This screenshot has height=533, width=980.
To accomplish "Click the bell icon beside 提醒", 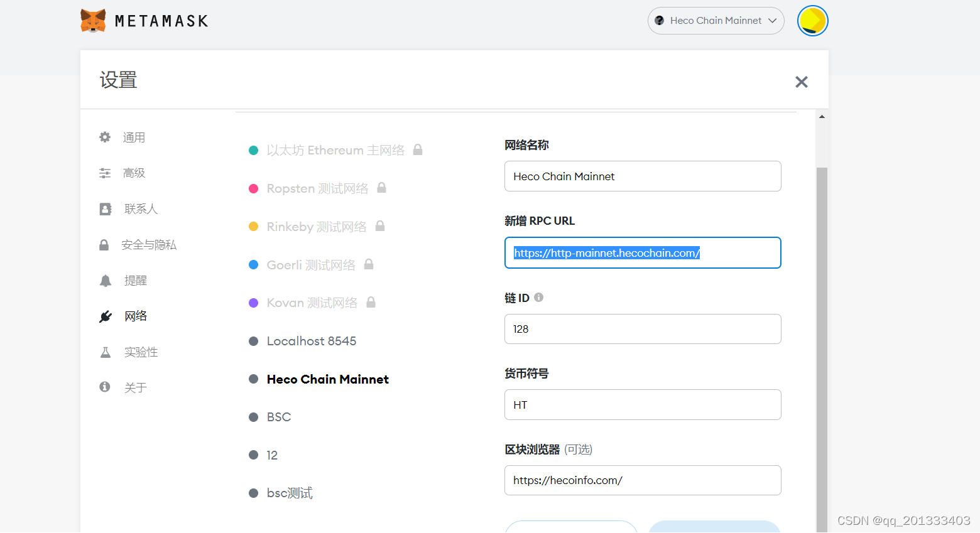I will (x=105, y=281).
